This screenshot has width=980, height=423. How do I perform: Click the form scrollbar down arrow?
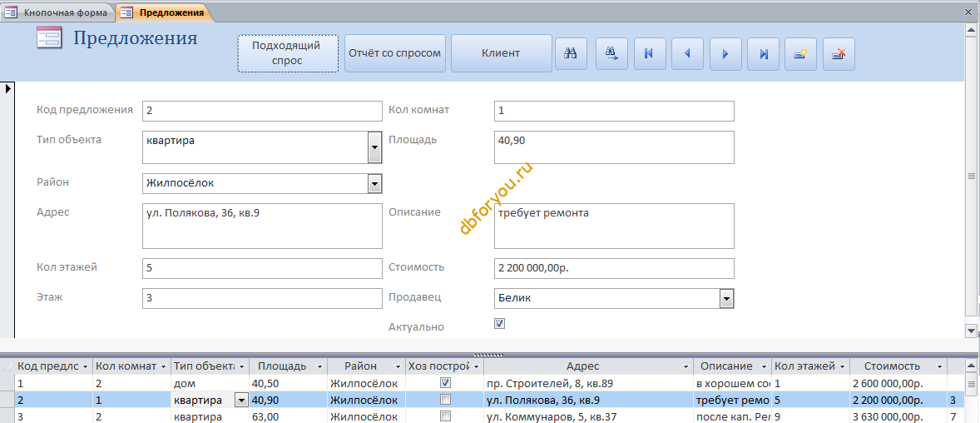pyautogui.click(x=971, y=331)
